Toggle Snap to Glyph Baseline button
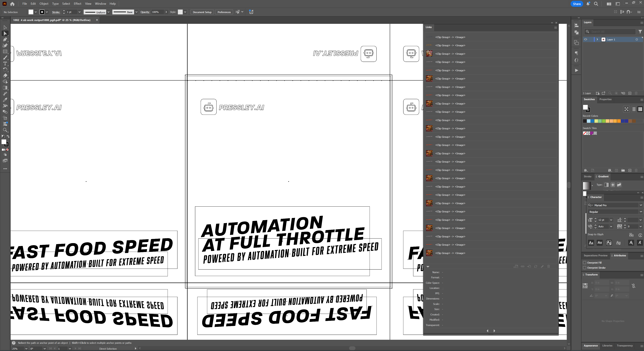This screenshot has width=644, height=351. [x=591, y=243]
